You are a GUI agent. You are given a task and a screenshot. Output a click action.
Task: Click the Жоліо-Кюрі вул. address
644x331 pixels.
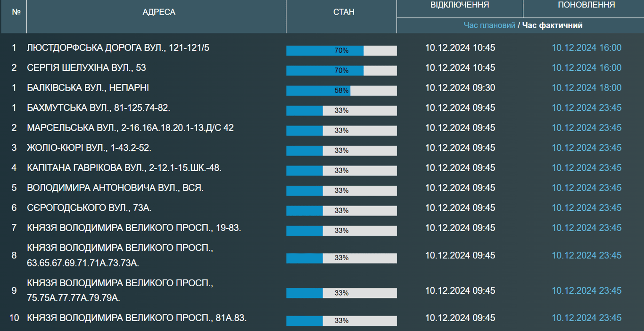pyautogui.click(x=89, y=148)
